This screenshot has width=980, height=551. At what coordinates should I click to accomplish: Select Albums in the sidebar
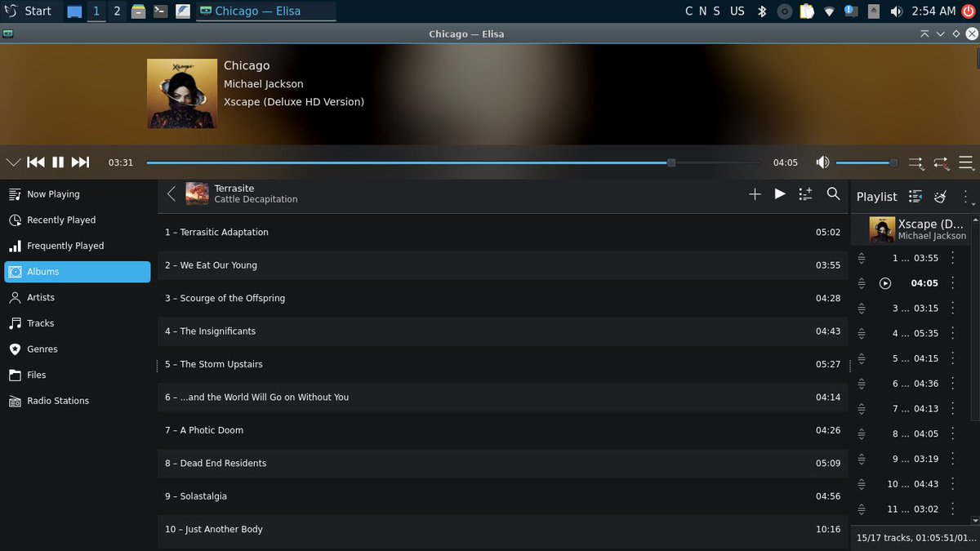point(77,272)
